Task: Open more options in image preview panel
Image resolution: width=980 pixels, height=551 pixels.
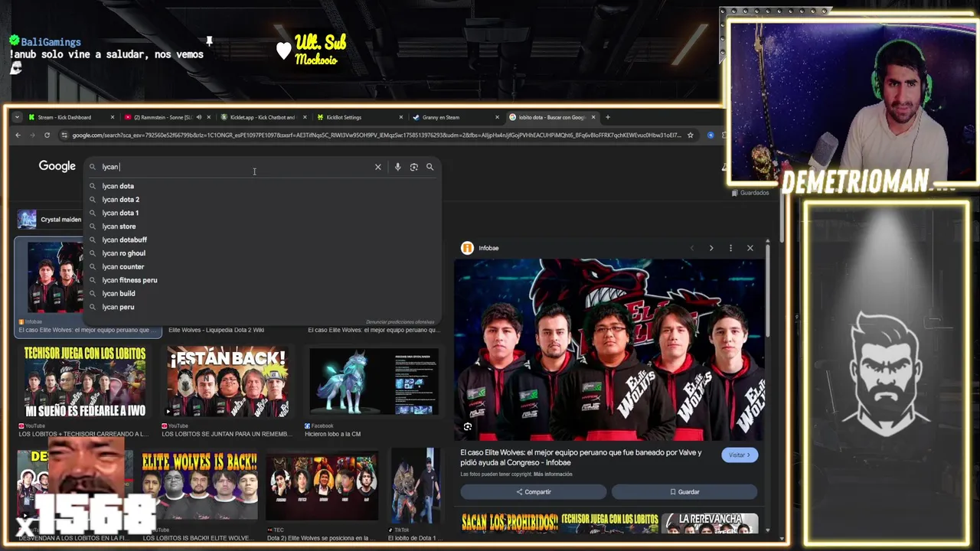Action: pos(730,248)
